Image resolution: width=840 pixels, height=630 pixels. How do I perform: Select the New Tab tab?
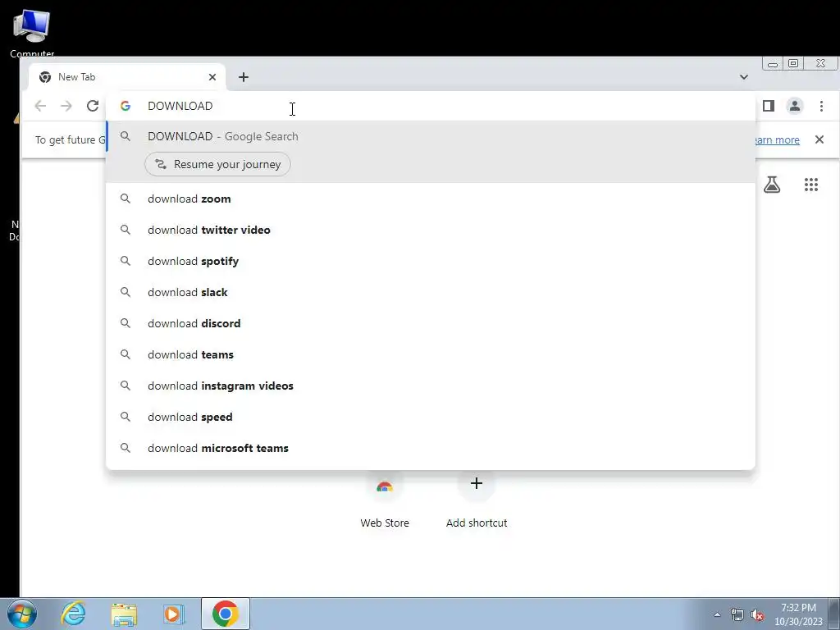click(127, 77)
